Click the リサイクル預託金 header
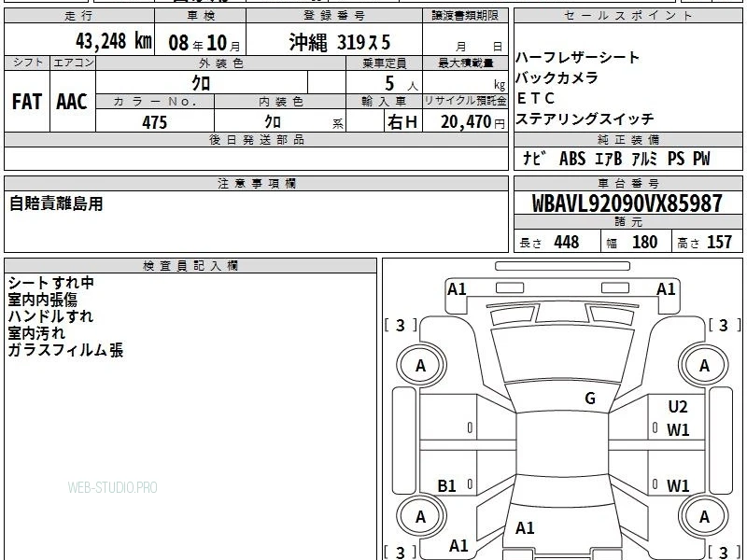747x560 pixels. coord(465,101)
